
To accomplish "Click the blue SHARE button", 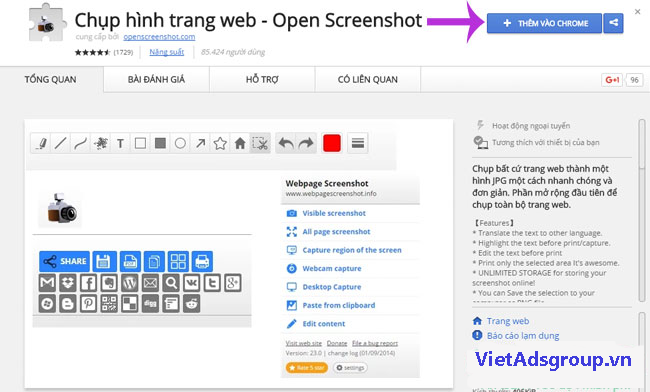I will pos(65,261).
